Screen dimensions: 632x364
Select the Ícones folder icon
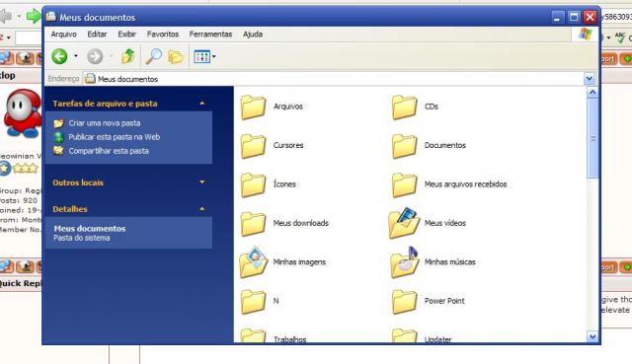click(253, 184)
